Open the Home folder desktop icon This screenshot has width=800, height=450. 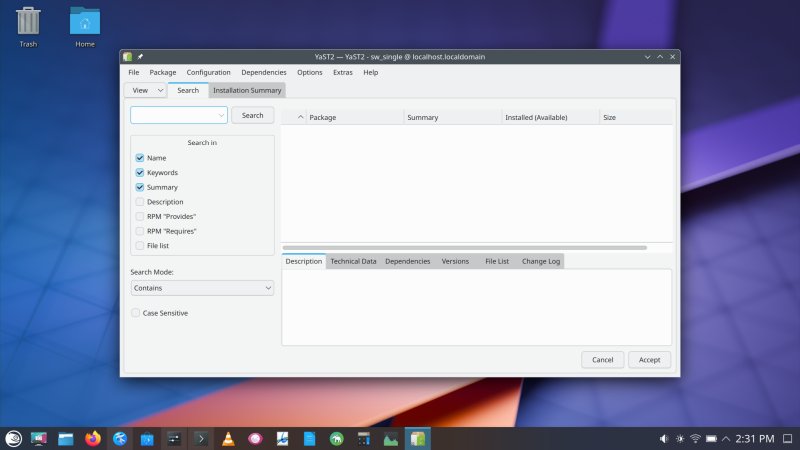pyautogui.click(x=84, y=21)
